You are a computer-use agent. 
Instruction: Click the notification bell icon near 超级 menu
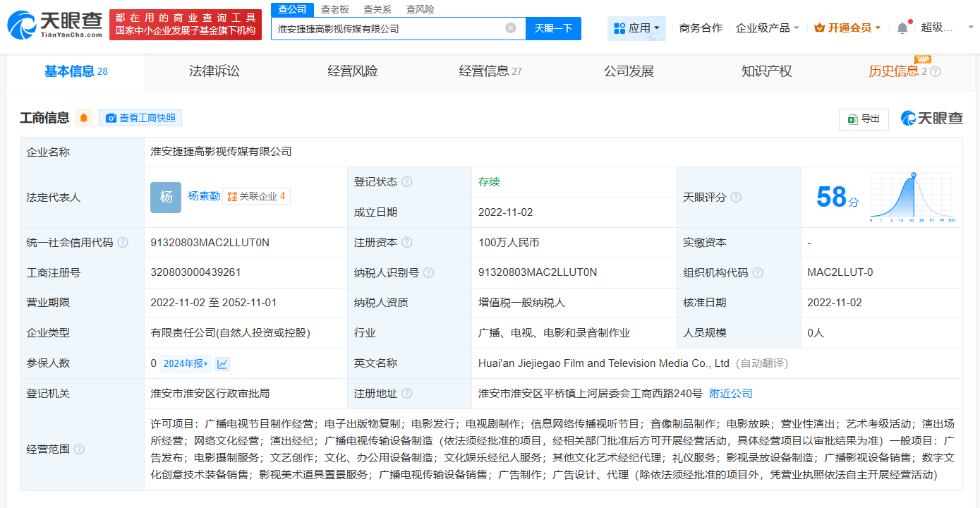(902, 25)
